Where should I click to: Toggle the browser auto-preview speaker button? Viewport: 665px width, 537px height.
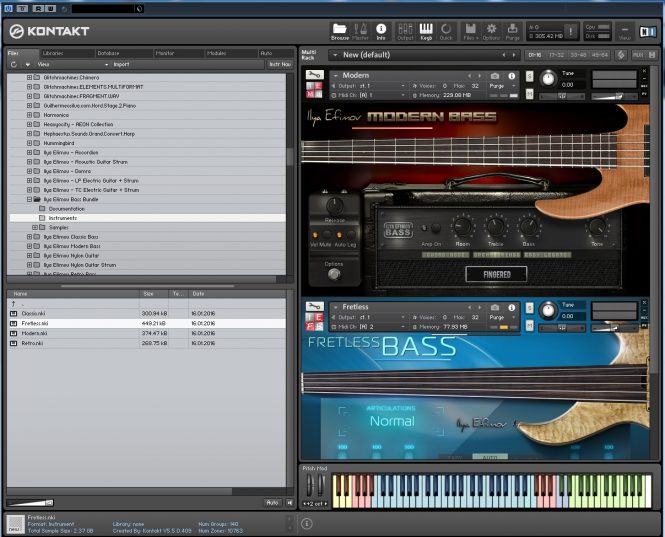(x=290, y=503)
